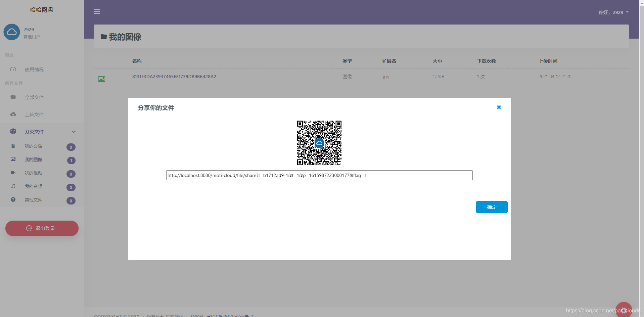Click the 我的图像 picture icon
The height and width of the screenshot is (317, 644).
[13, 159]
